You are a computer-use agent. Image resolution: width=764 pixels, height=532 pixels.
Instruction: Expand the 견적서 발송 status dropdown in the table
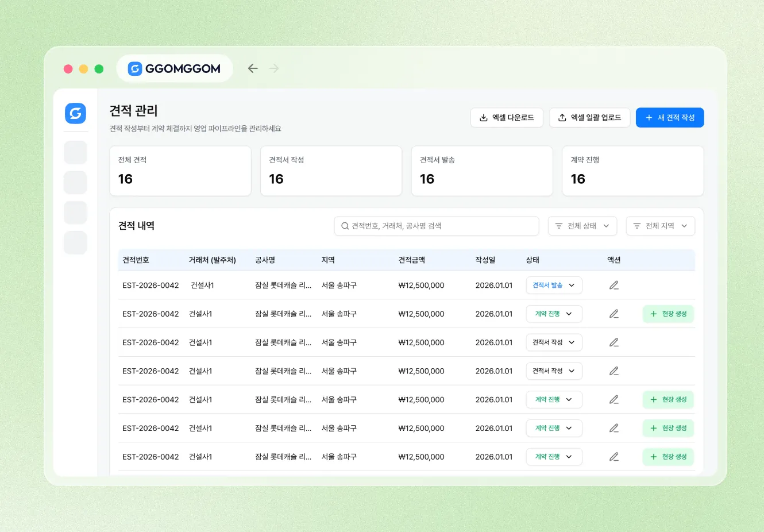point(554,286)
